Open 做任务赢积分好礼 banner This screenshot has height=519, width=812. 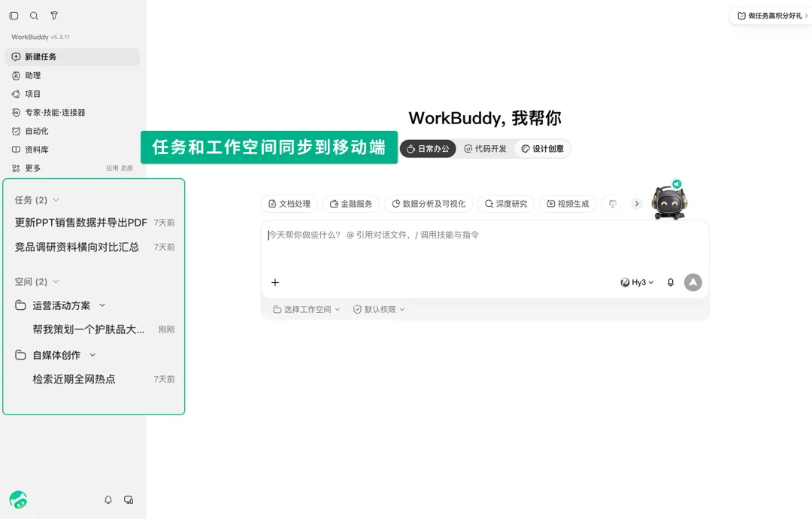point(772,16)
